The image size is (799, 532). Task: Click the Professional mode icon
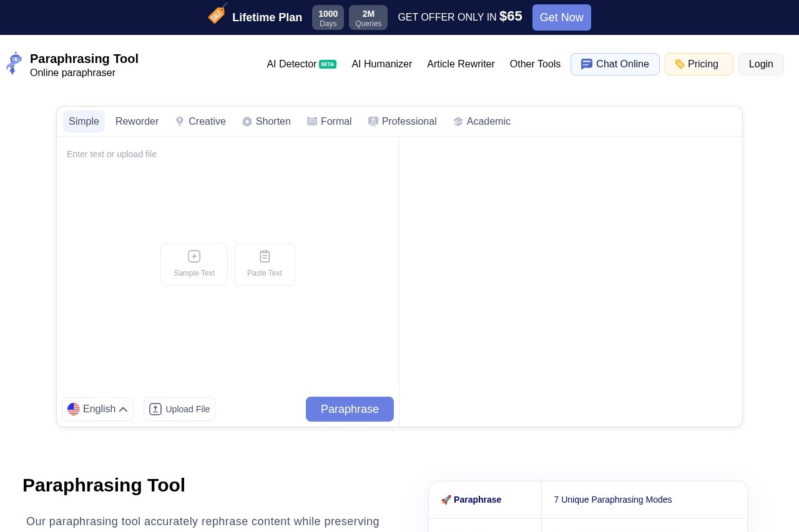click(373, 122)
